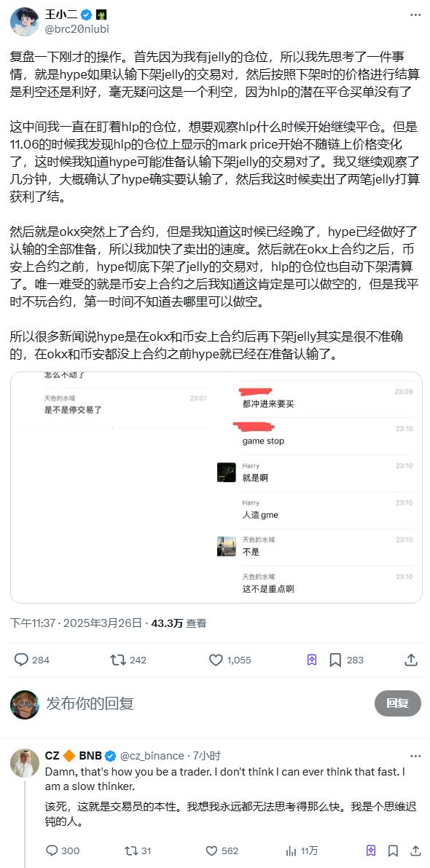Open the attached chat screenshot image
Image resolution: width=430 pixels, height=868 pixels.
coord(216,487)
